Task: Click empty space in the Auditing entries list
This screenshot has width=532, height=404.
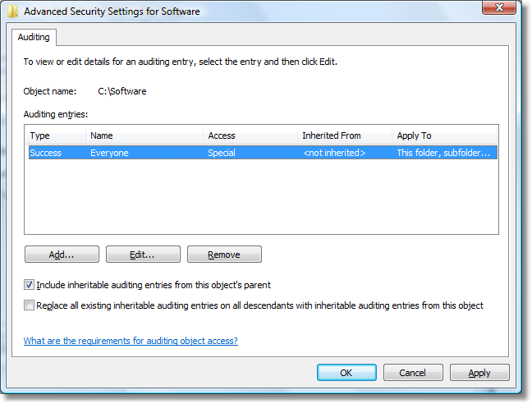Action: tap(261, 197)
